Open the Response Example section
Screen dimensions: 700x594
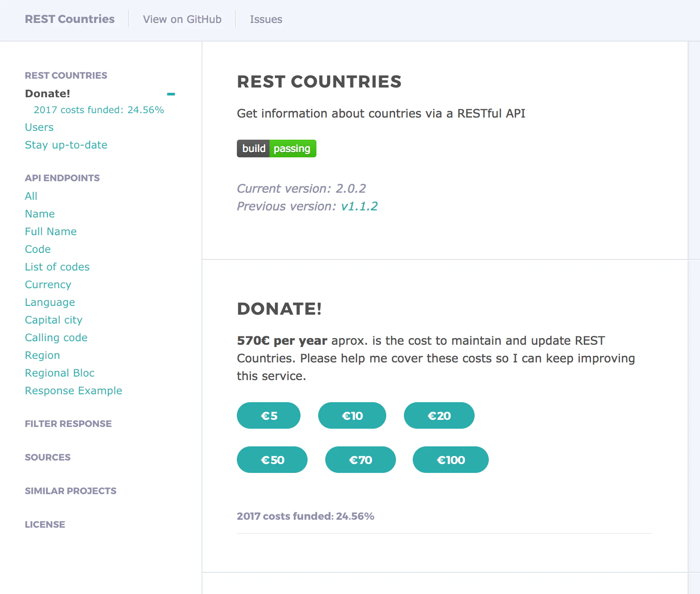73,391
